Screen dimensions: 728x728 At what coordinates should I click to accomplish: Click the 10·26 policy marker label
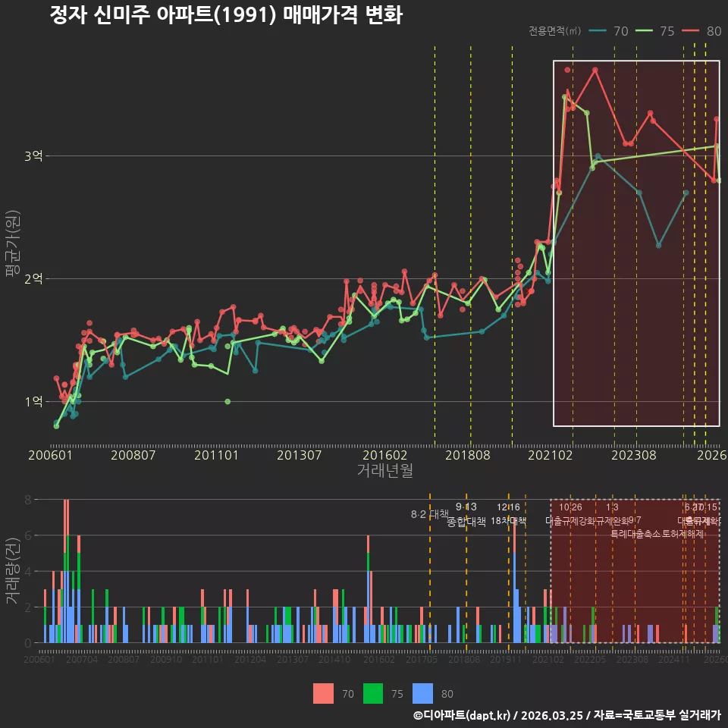tap(570, 507)
